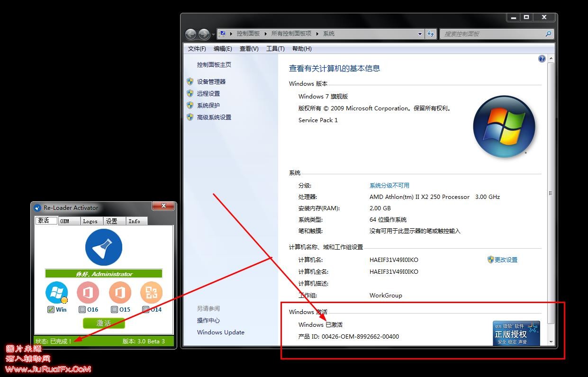Toggle the O15 checkbox in Re-Loader

coord(114,310)
